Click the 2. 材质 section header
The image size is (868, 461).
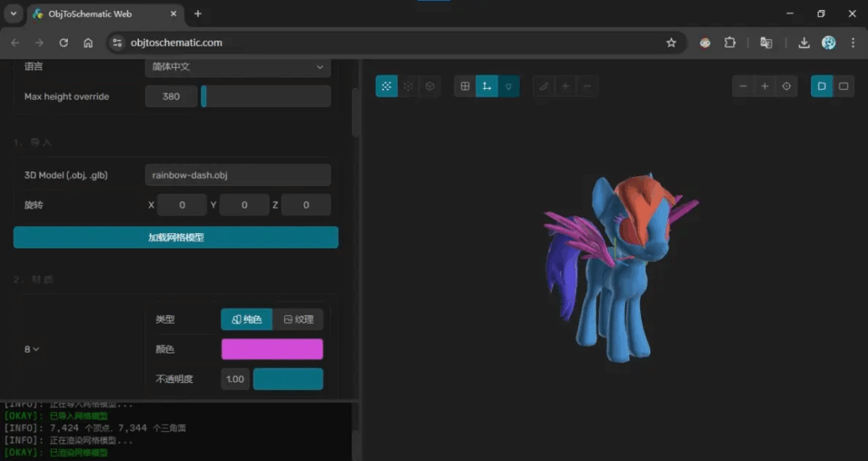click(x=33, y=280)
